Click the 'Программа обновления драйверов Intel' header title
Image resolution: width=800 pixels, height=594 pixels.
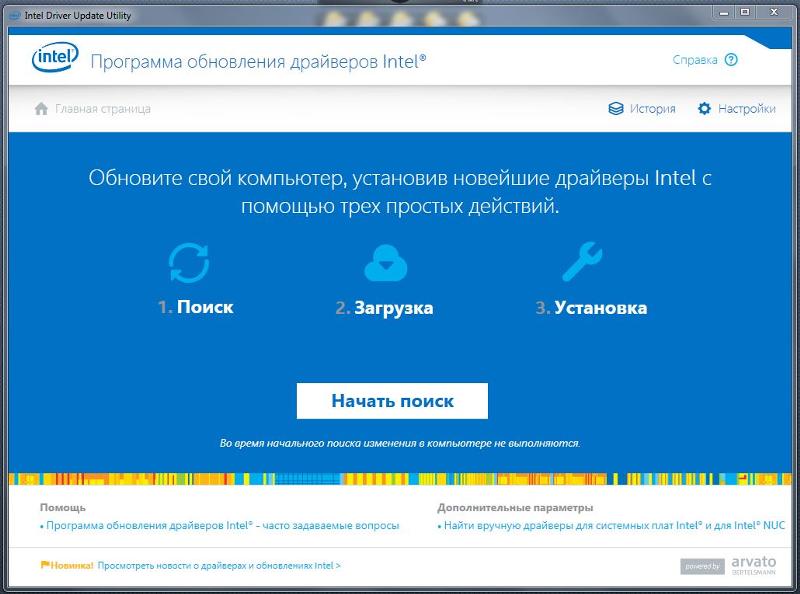pos(258,62)
